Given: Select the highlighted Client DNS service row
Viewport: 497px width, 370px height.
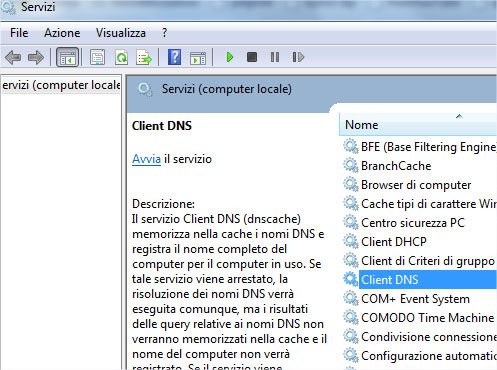Looking at the screenshot, I should tap(428, 280).
